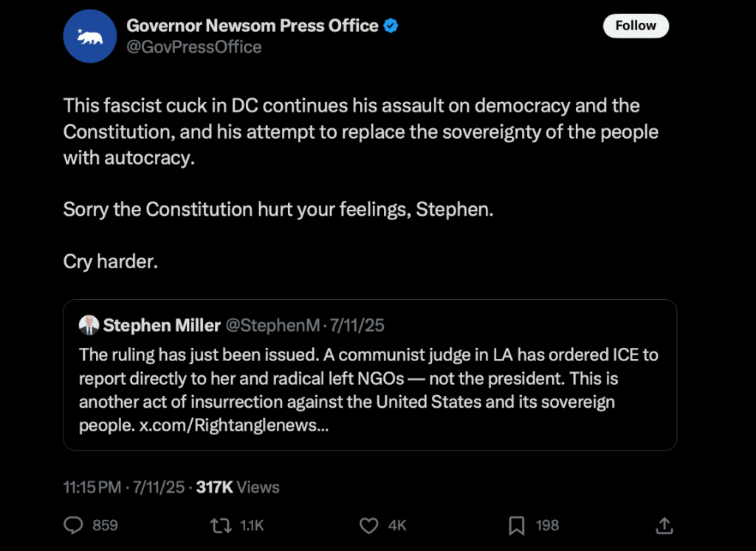Image resolution: width=756 pixels, height=551 pixels.
Task: Bookmark this post
Action: coord(517,525)
